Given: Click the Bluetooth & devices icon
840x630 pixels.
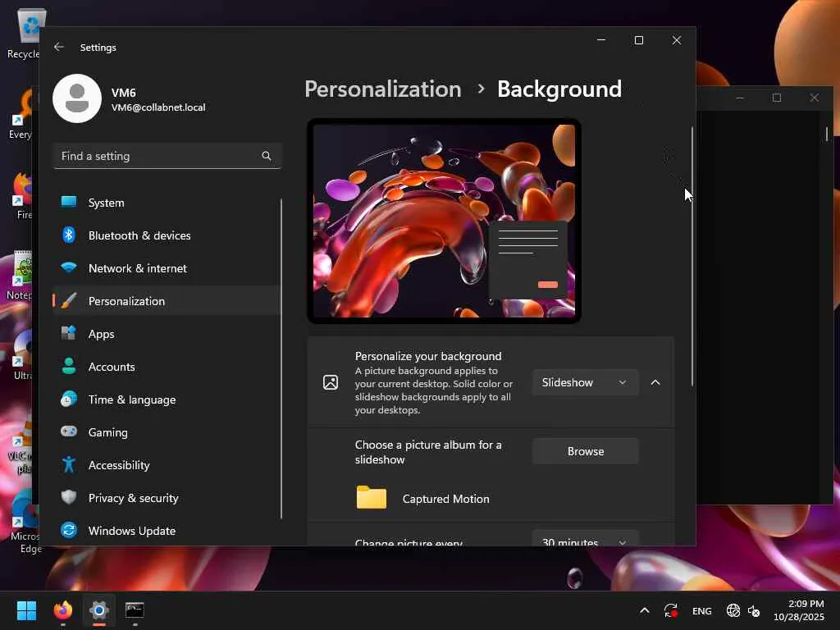Looking at the screenshot, I should pos(69,235).
